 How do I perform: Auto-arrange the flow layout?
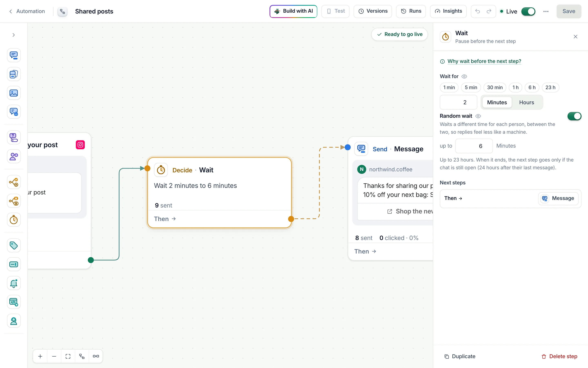(82, 356)
